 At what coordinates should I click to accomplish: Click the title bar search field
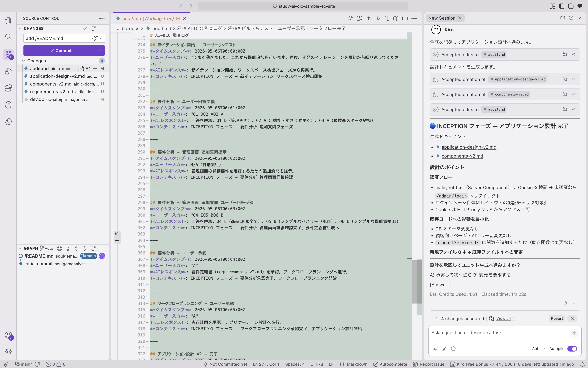(x=303, y=6)
